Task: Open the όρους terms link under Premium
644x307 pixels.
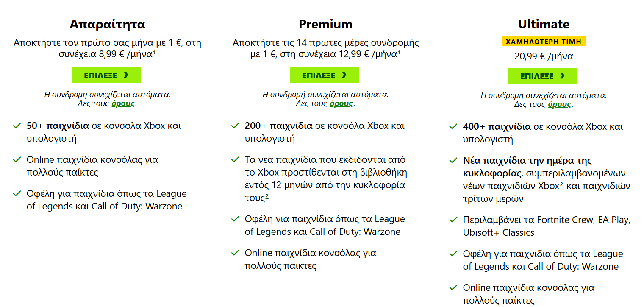Action: 341,103
